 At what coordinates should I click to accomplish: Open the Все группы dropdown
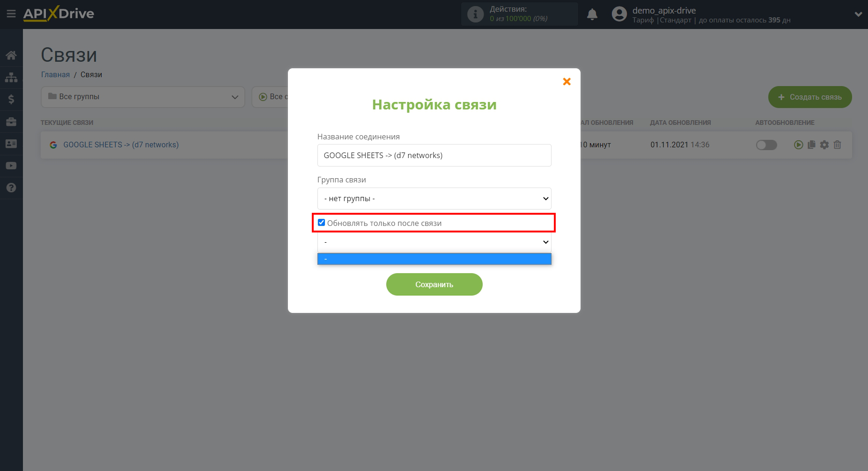[143, 97]
